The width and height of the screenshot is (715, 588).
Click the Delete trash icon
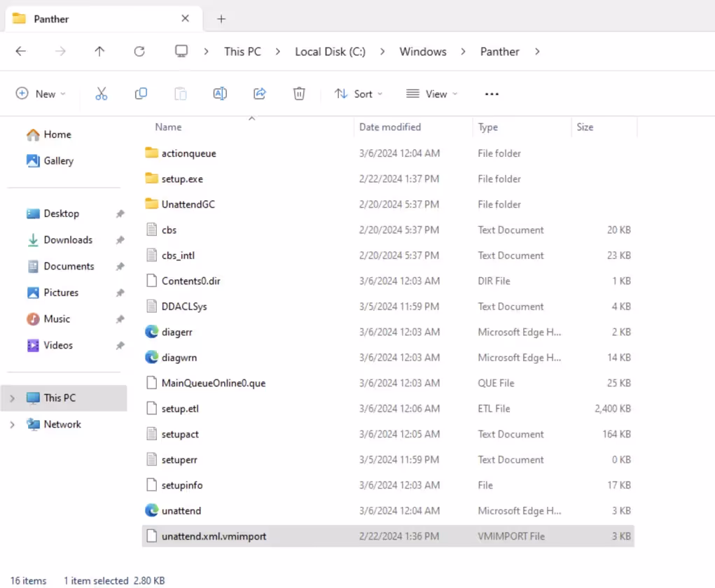coord(299,94)
